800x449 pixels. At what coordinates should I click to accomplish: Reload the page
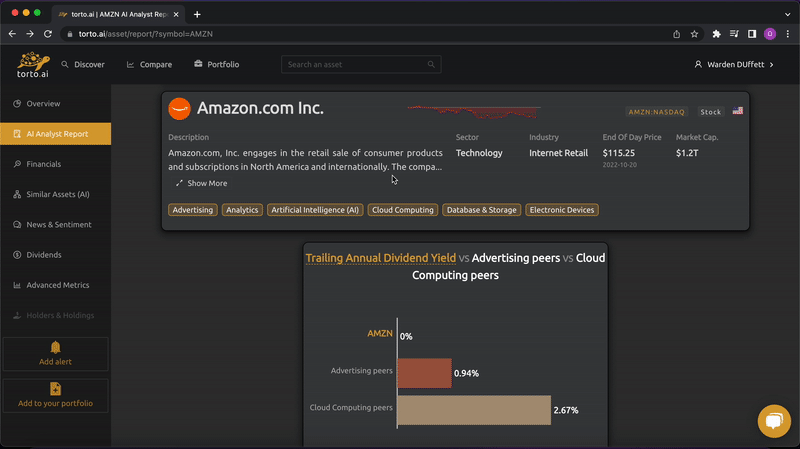pos(48,34)
